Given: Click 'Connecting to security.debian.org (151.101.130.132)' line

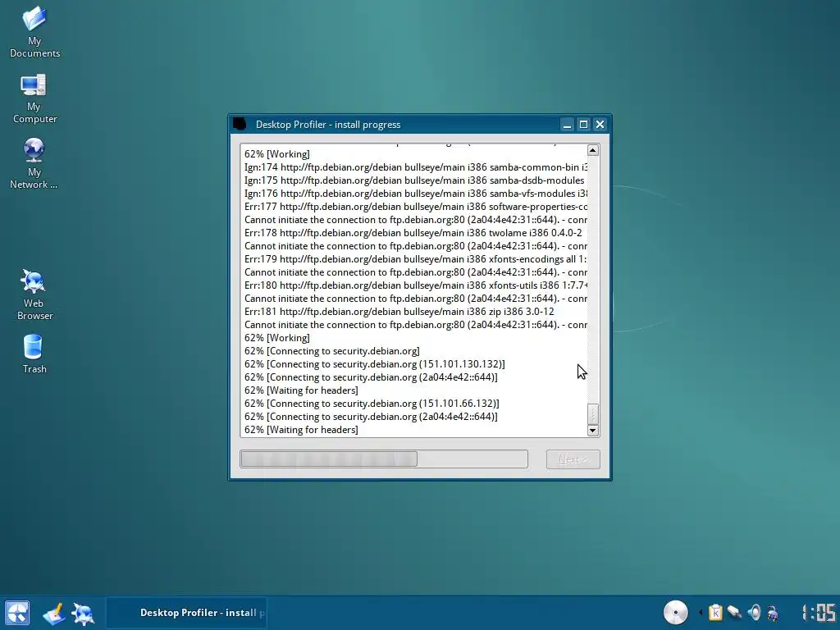Looking at the screenshot, I should pos(374,364).
